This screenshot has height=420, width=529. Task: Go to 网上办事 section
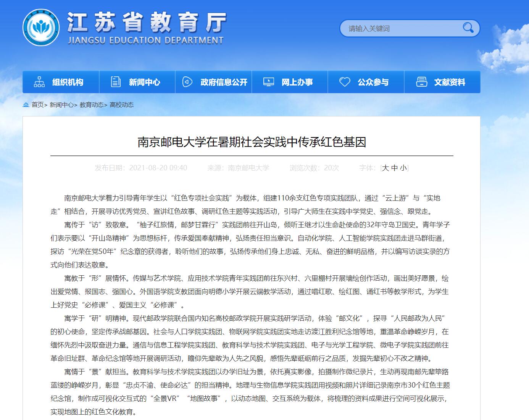pos(297,82)
